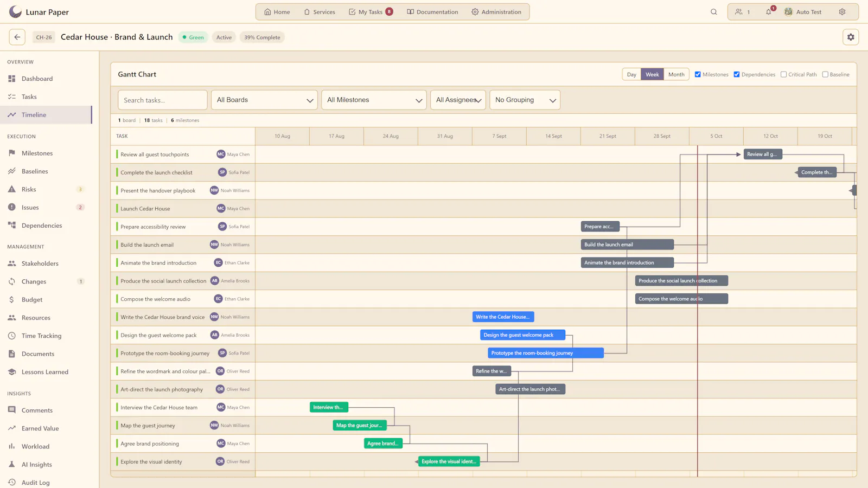Open the Documentation menu item
The image size is (868, 488).
(432, 12)
